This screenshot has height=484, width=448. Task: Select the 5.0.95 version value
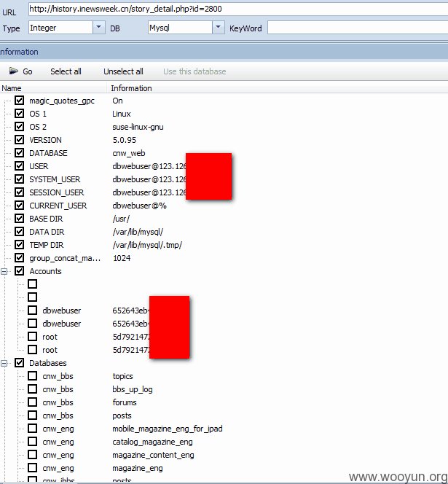[125, 140]
